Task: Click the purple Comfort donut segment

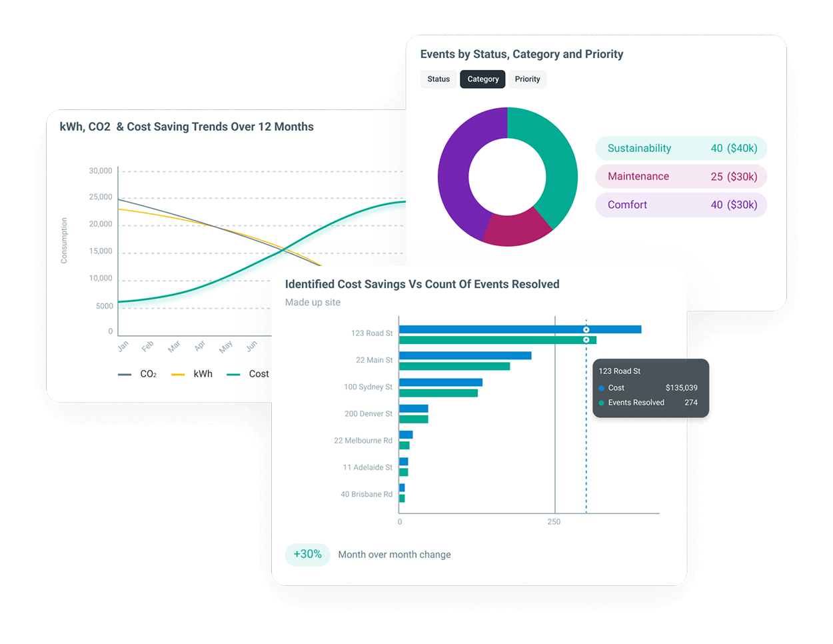Action: [456, 167]
